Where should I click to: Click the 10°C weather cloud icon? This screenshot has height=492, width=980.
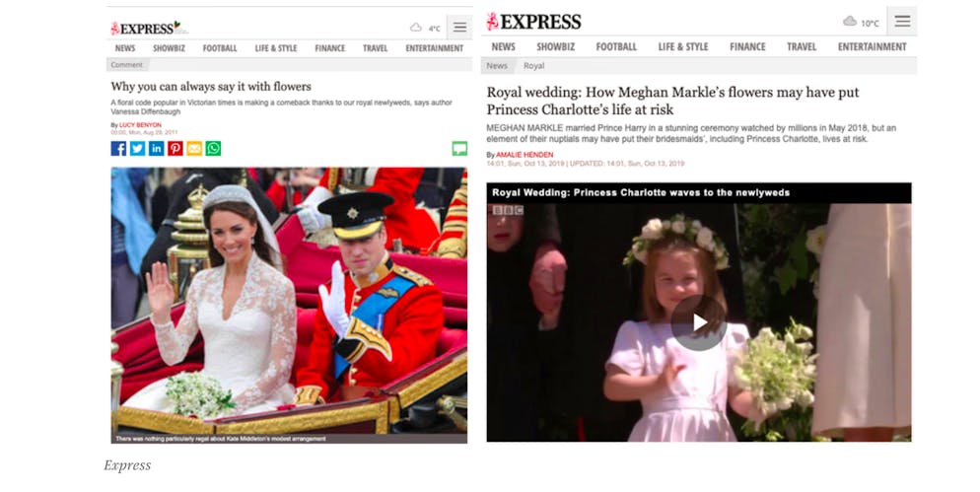850,22
